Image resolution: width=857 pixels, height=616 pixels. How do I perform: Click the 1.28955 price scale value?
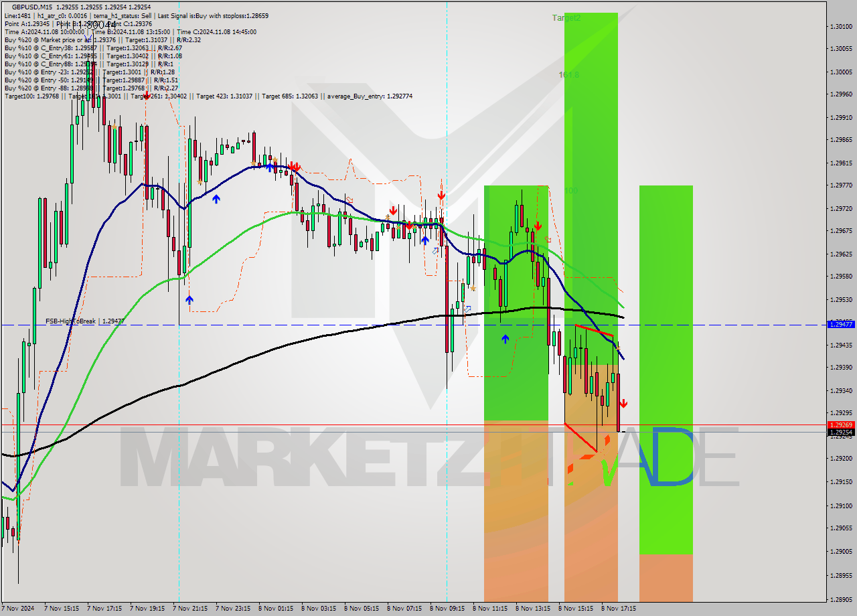point(841,576)
